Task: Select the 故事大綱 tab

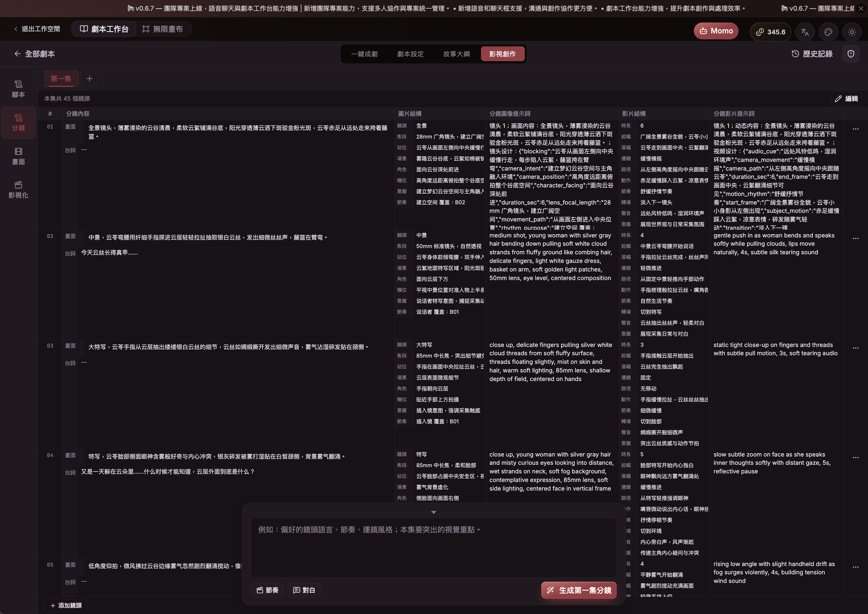Action: coord(456,54)
